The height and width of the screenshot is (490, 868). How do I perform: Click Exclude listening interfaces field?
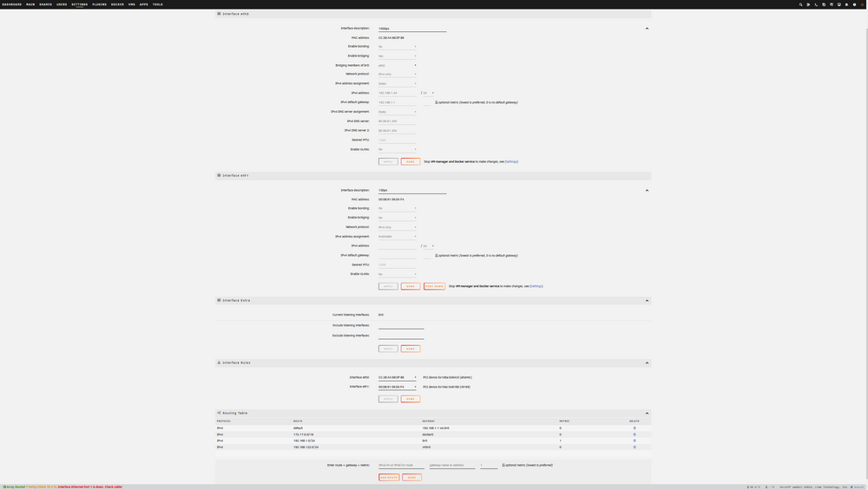(401, 336)
